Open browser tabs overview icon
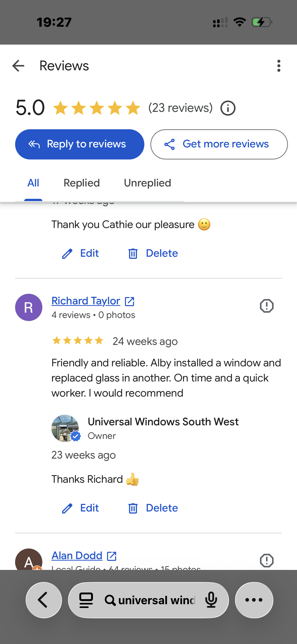Screen dimensions: 297x644 [x=86, y=600]
